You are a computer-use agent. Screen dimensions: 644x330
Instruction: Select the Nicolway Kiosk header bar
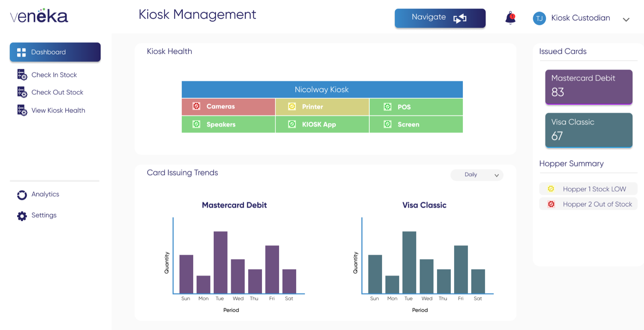322,90
